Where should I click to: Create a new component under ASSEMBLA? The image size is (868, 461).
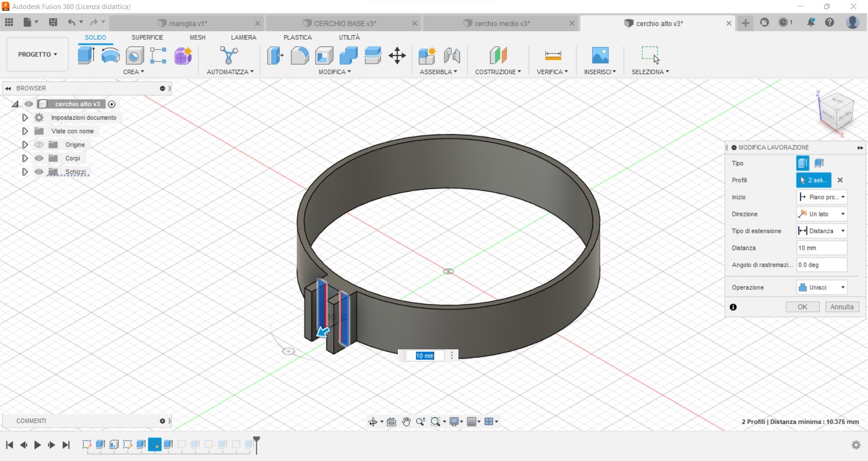[x=426, y=55]
